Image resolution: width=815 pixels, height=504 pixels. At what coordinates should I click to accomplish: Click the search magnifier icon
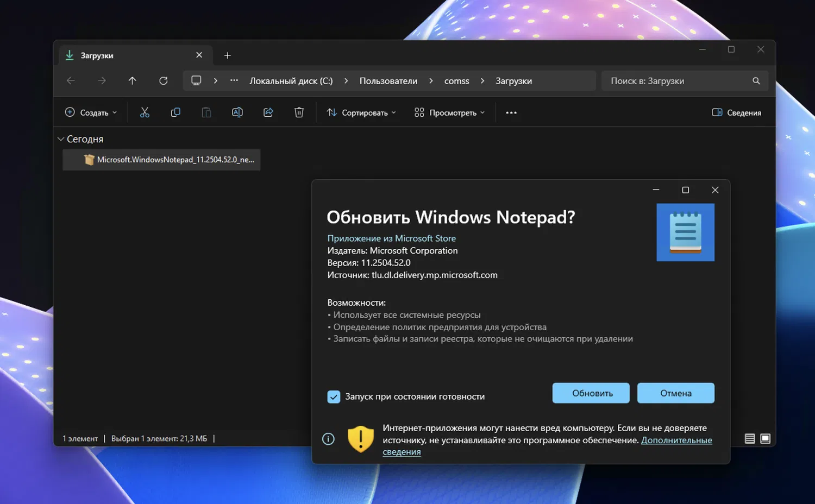coord(756,81)
